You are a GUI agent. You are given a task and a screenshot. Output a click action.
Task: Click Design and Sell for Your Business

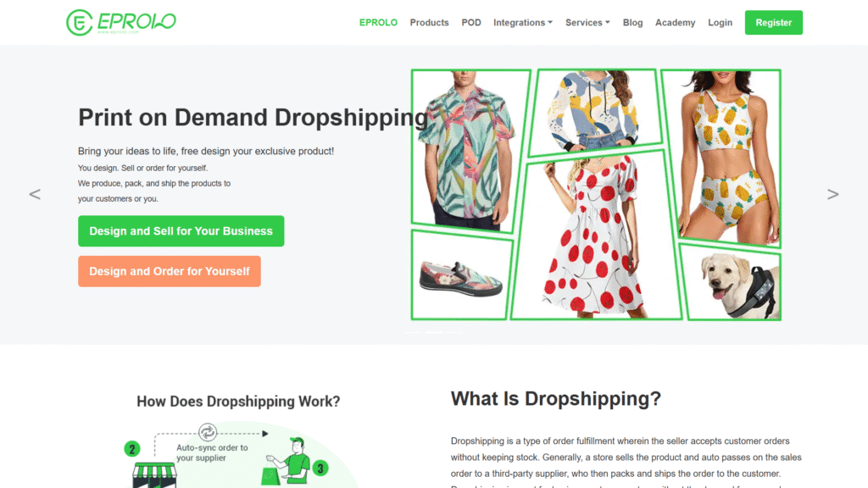pyautogui.click(x=181, y=230)
